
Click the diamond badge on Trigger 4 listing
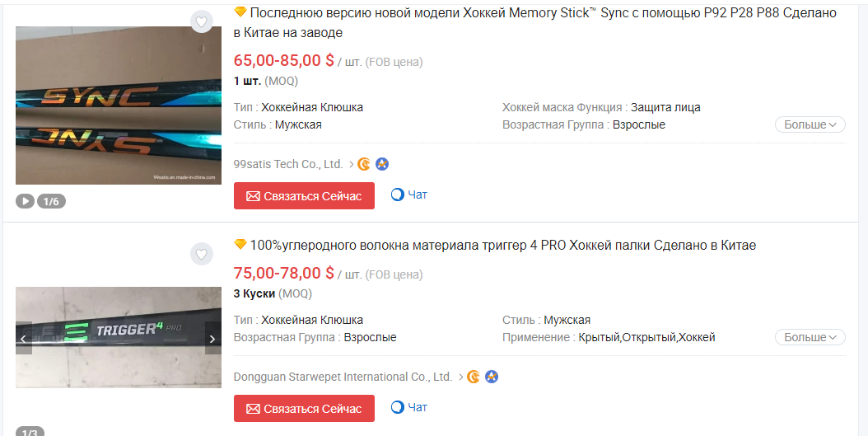240,245
